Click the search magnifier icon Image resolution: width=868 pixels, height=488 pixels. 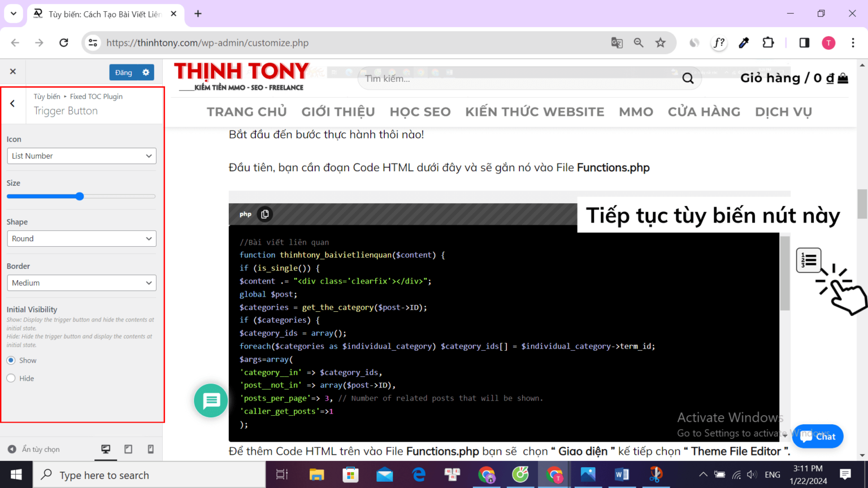[x=688, y=79]
